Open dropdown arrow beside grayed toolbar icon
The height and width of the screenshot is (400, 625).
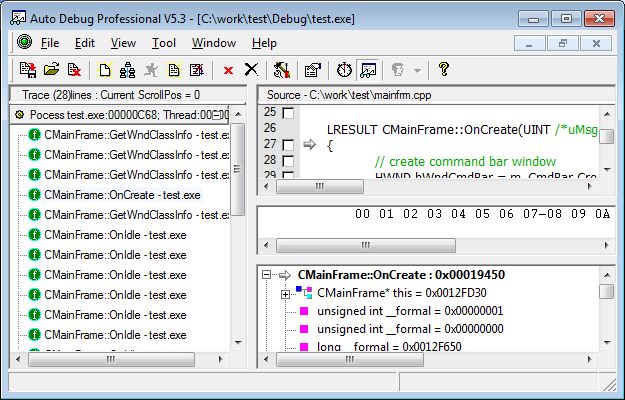tap(417, 70)
